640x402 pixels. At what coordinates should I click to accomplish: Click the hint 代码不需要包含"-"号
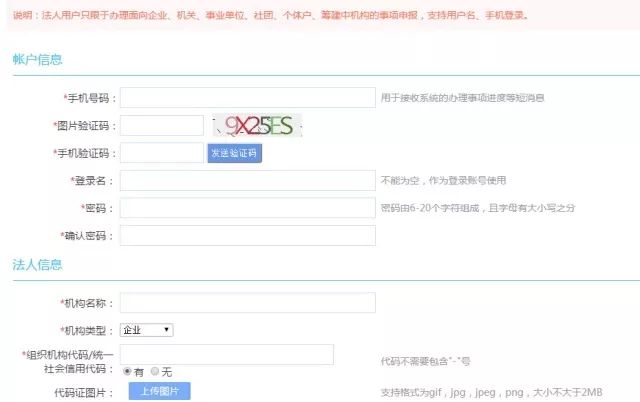tap(425, 361)
